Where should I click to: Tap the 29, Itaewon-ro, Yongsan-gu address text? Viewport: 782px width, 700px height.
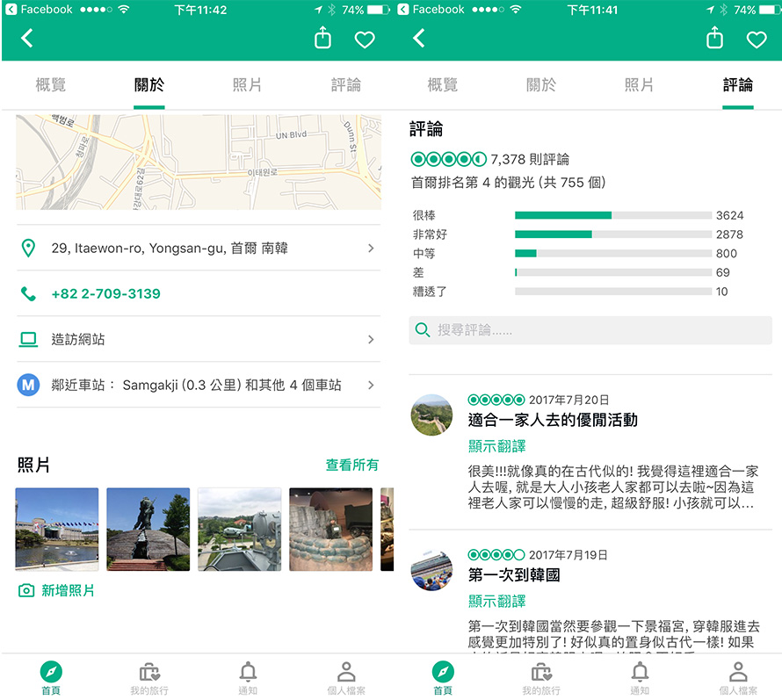tap(170, 248)
